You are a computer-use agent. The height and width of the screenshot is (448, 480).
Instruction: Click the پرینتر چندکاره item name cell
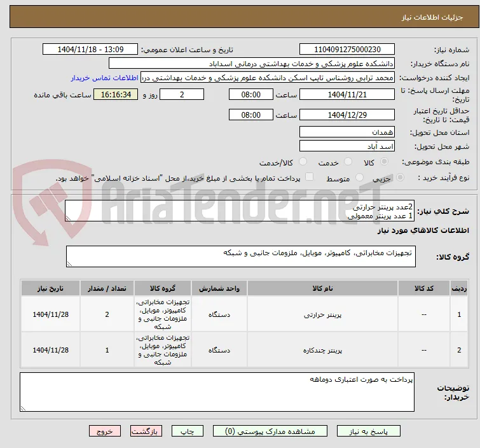(x=323, y=350)
